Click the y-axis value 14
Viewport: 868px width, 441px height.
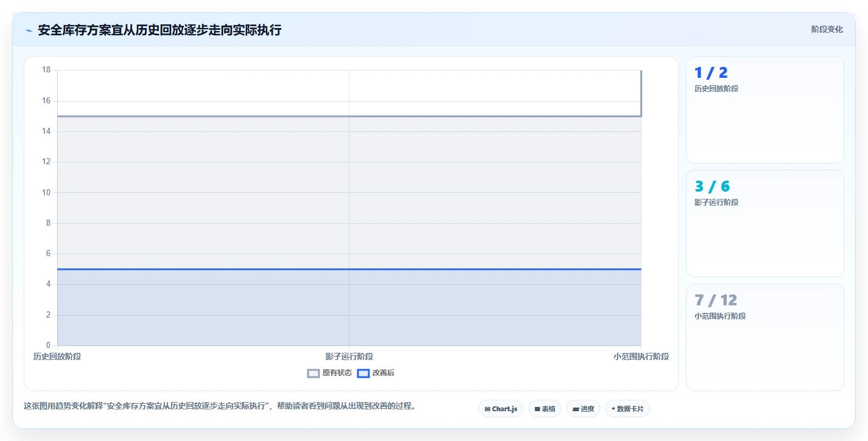(x=46, y=131)
